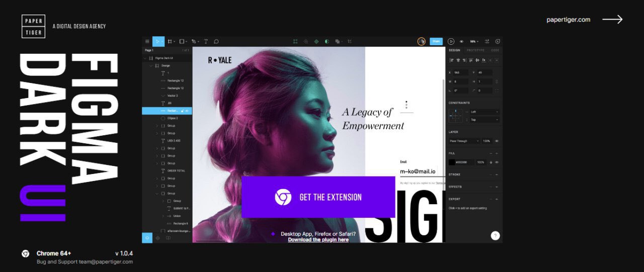644x272 pixels.
Task: Click the constrain proportions link icon
Action: (497, 81)
